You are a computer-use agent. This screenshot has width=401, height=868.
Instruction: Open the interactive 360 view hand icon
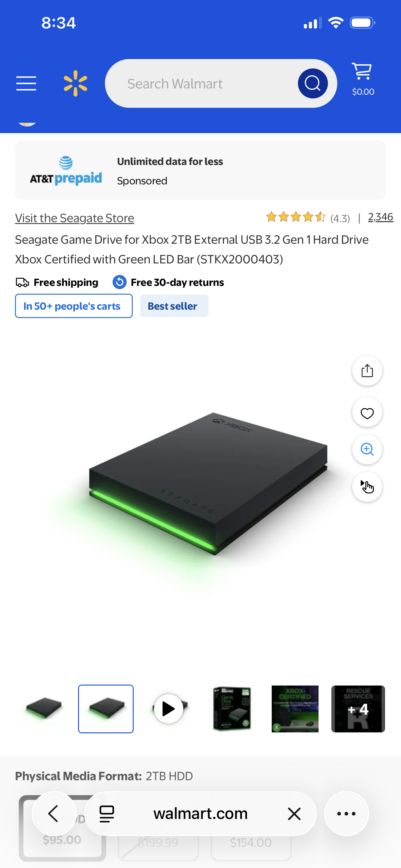point(367,487)
